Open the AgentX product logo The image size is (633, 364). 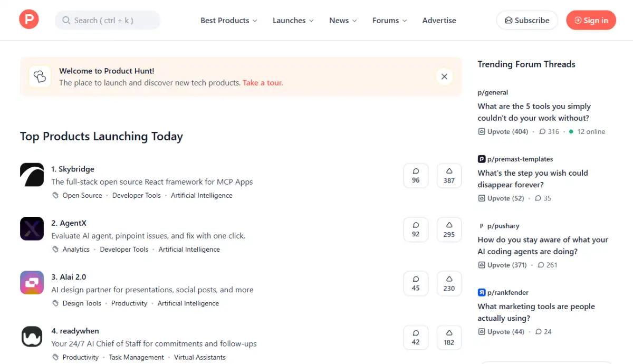tap(32, 228)
